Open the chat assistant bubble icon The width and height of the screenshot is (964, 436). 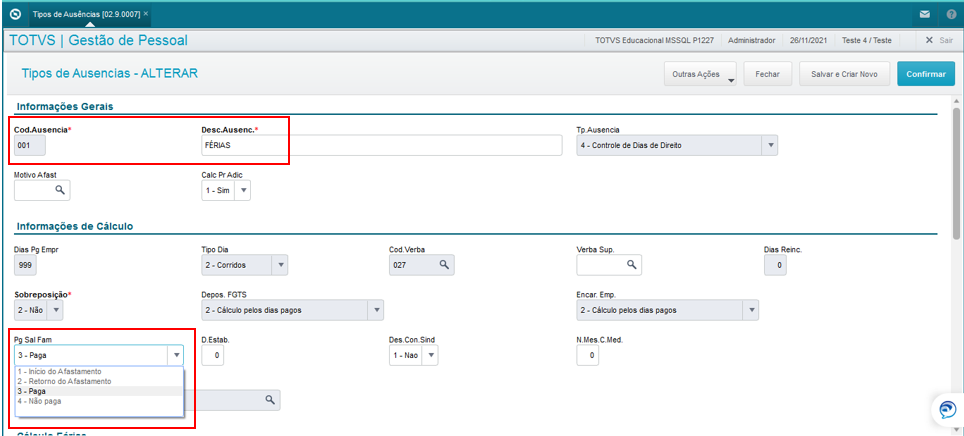[x=948, y=409]
